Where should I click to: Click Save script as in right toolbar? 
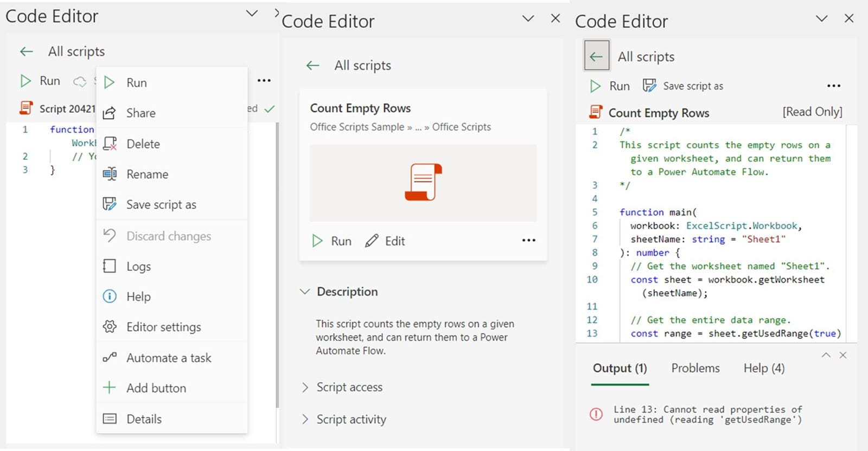(x=684, y=86)
